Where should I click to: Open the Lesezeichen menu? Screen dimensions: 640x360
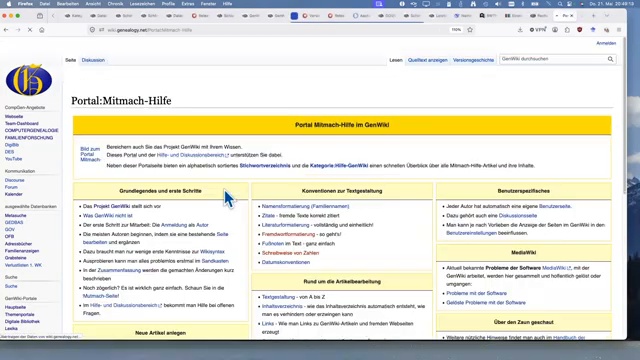pos(142,4)
